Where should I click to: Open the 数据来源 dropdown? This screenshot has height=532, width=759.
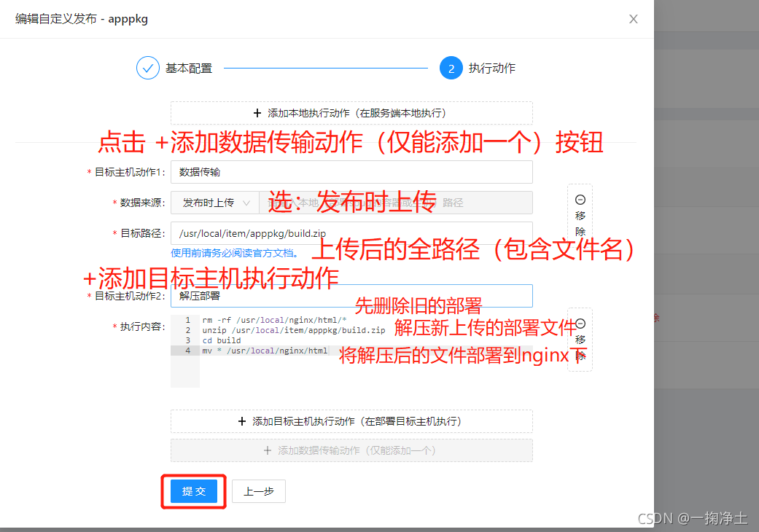214,203
